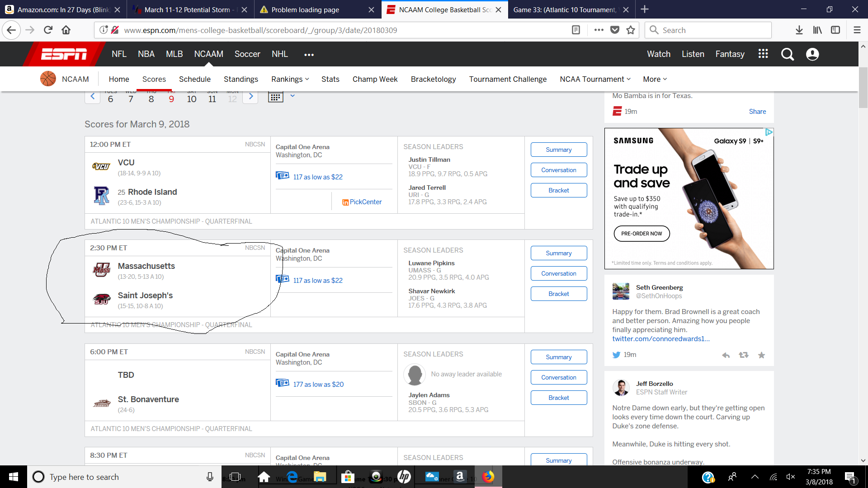Open the ESPN search magnifier icon
Screen dimensions: 868x488
pos(788,54)
